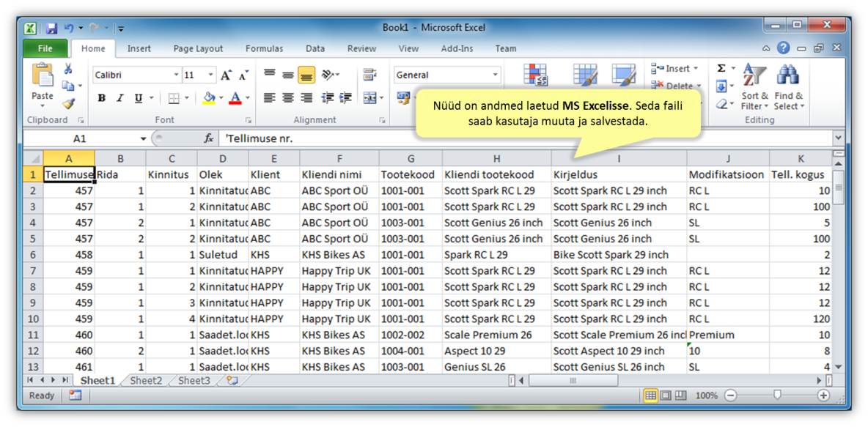Expand the Name Box dropdown arrow
Screen dimensions: 868x427
pyautogui.click(x=144, y=138)
